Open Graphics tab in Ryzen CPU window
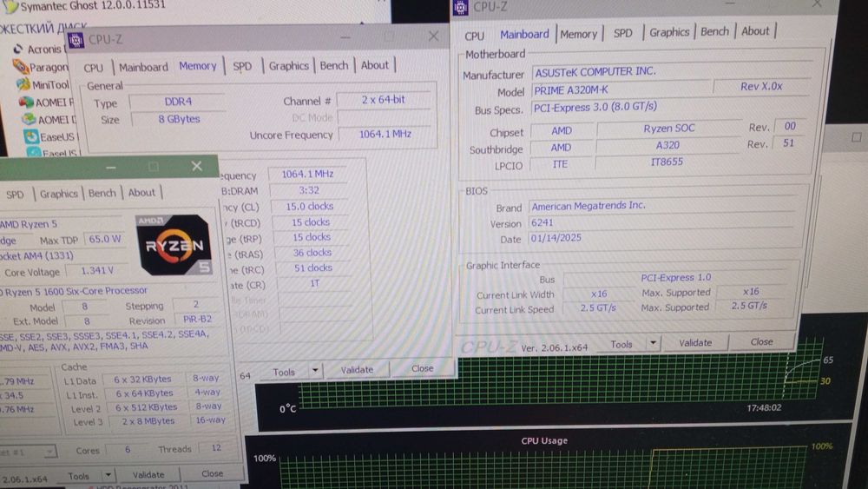Image resolution: width=868 pixels, height=489 pixels. click(x=59, y=194)
